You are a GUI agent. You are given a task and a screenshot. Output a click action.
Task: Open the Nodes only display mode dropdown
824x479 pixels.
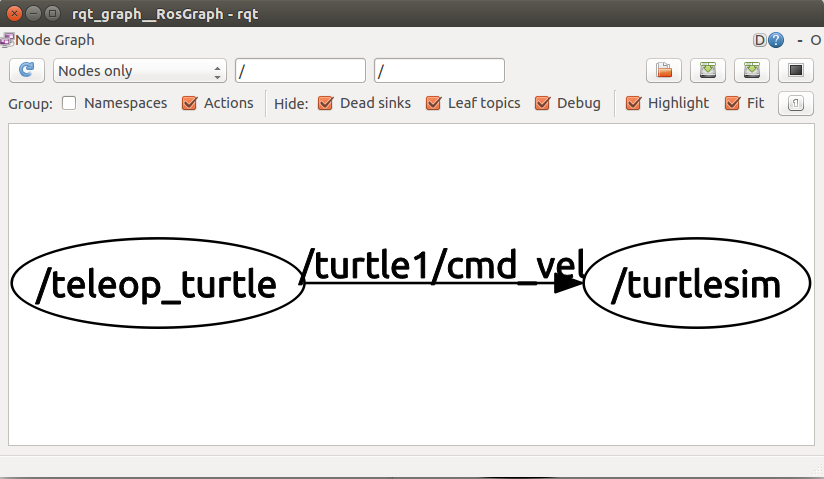(140, 70)
